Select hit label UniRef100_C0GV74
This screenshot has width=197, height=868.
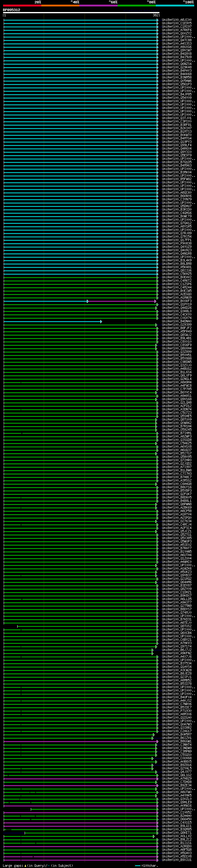(176, 318)
